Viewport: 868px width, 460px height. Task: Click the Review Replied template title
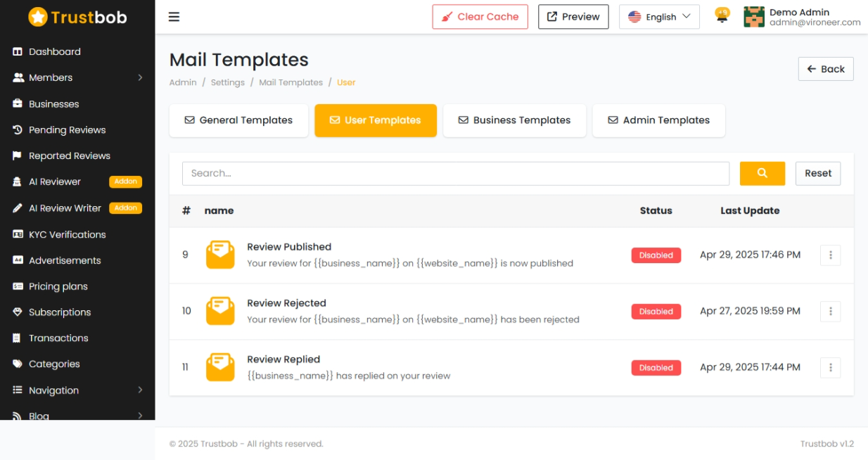click(x=283, y=359)
